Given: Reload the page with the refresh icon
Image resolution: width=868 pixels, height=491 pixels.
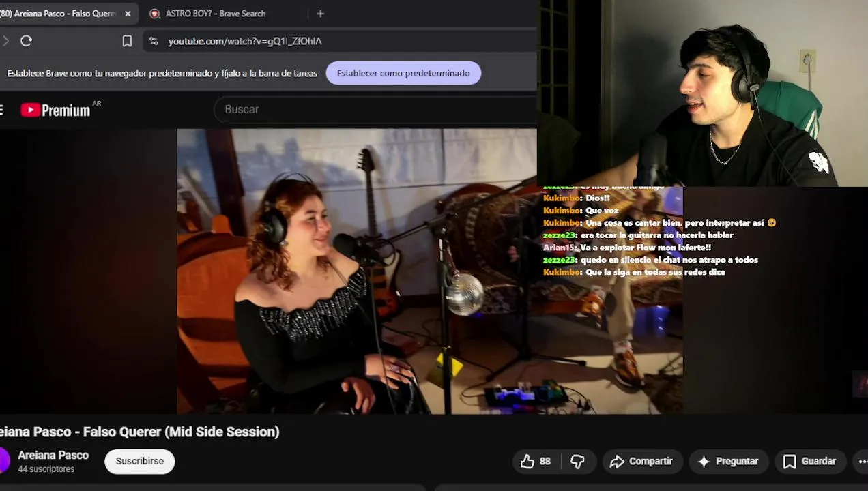Looking at the screenshot, I should 26,41.
